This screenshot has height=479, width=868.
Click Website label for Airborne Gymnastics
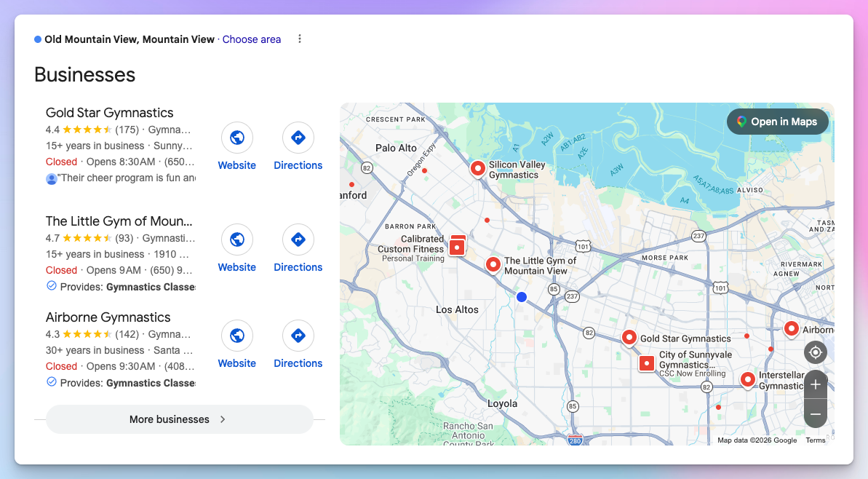point(237,363)
